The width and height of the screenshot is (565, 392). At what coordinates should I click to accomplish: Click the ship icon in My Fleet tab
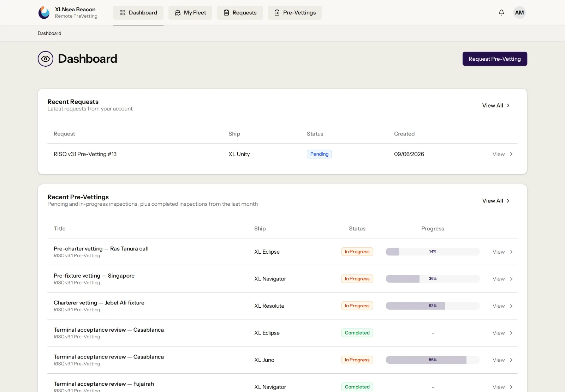tap(178, 13)
